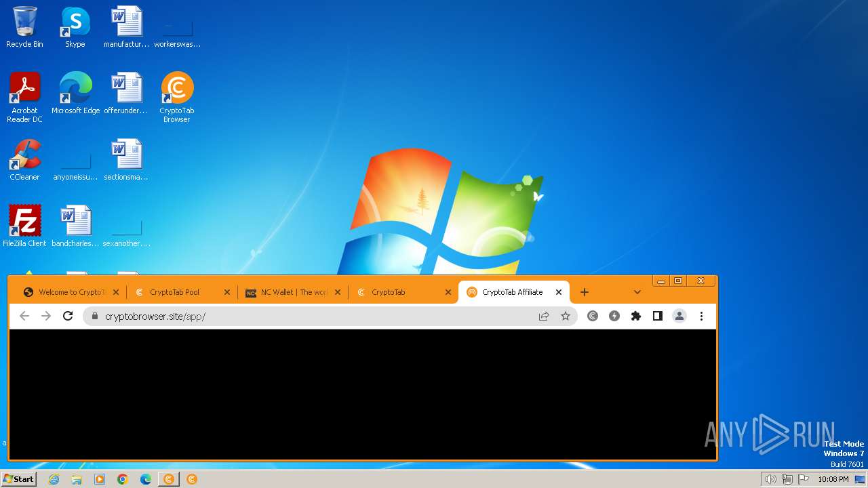Close the Welcome to CryptoTab tab
This screenshot has height=488, width=868.
[116, 292]
